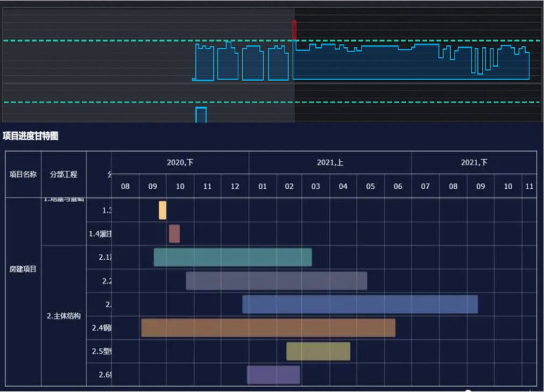Click the teal Gantt bar in row 2.1

[x=233, y=257]
